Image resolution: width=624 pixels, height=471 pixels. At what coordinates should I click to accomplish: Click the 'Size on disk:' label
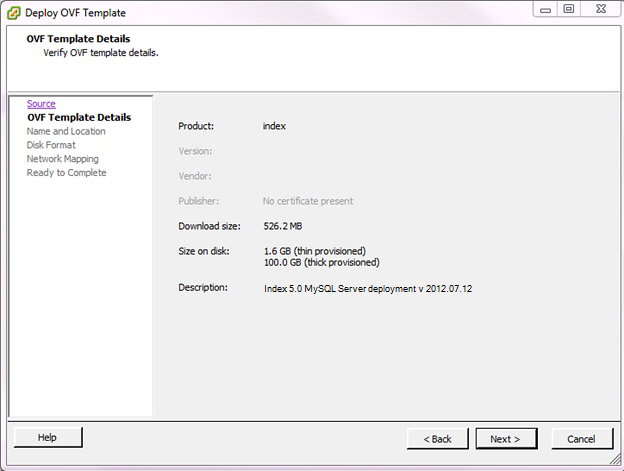coord(203,251)
